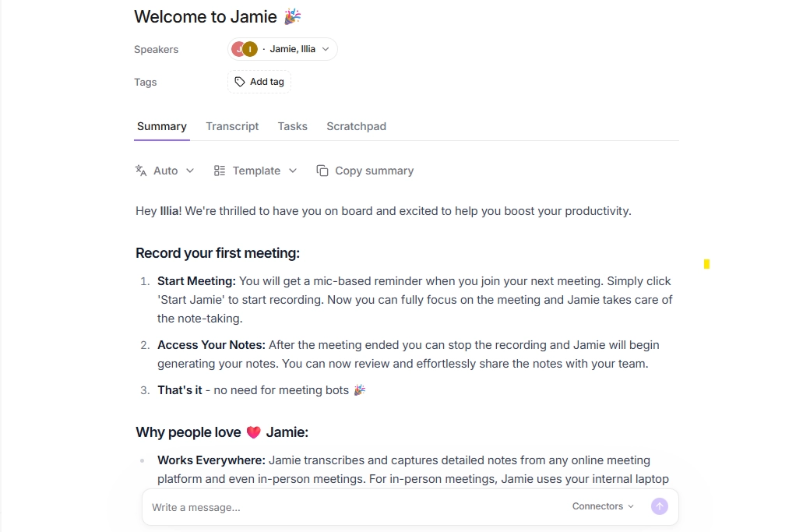Click the translate language icon
810x532 pixels.
tap(141, 171)
